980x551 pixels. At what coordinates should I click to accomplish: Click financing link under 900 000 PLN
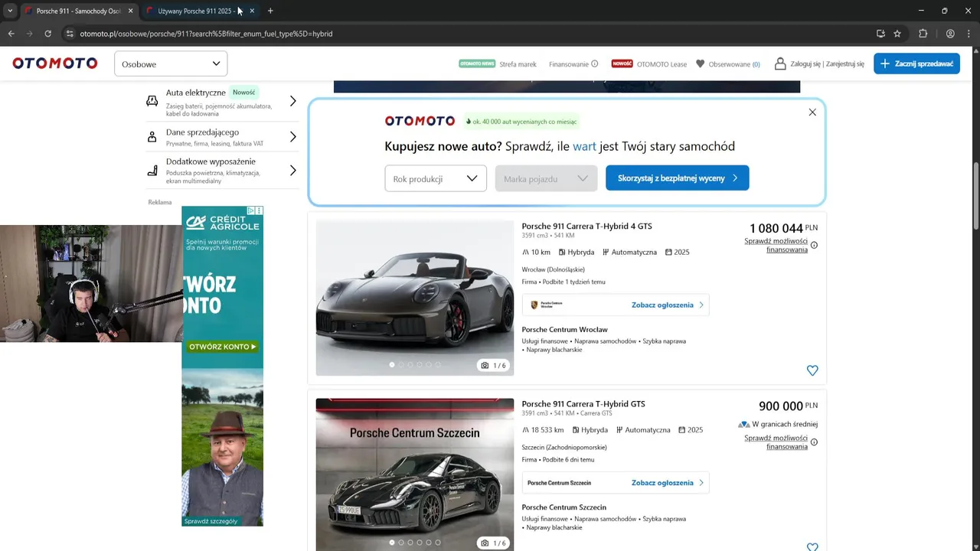[x=776, y=442]
